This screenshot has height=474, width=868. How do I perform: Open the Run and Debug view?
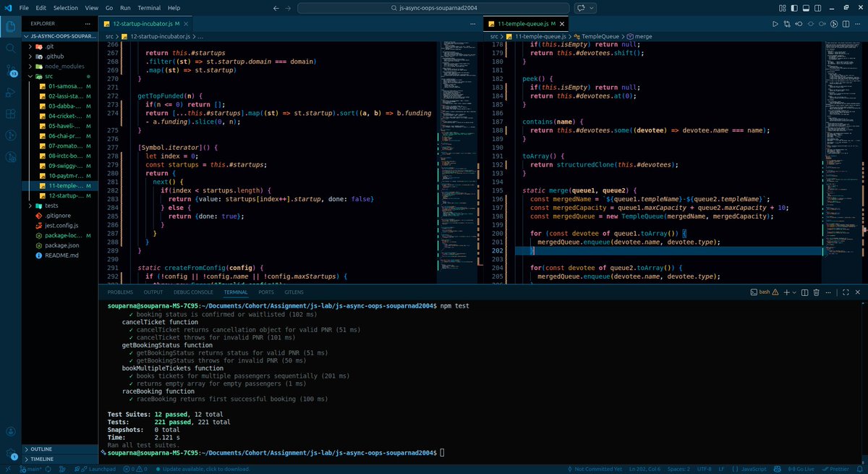coord(11,92)
